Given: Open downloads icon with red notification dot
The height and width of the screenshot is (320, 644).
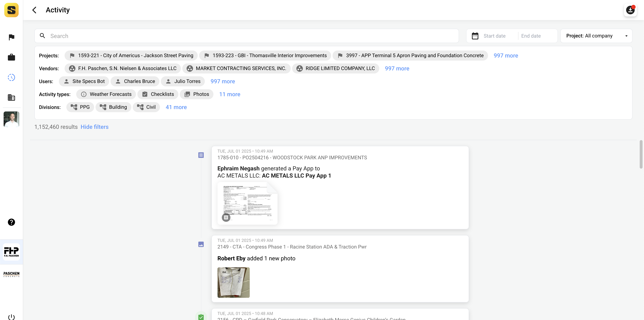Looking at the screenshot, I should [x=630, y=10].
